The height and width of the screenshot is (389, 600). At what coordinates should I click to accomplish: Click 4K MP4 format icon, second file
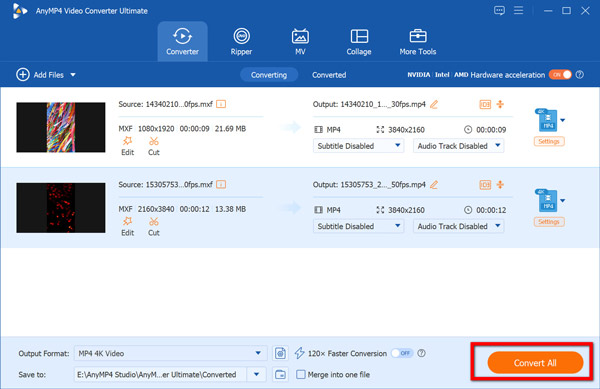coord(547,200)
